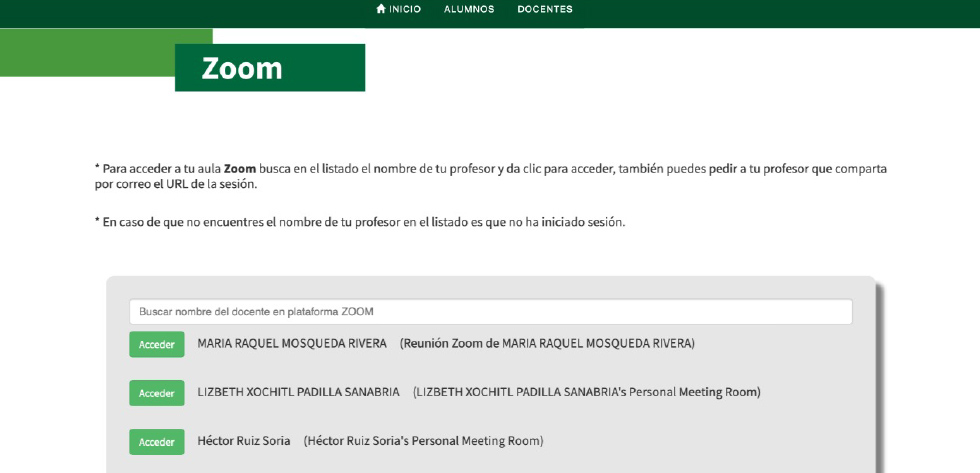Viewport: 980px width, 473px height.
Task: Click the paragraph starting En caso de que
Action: (359, 222)
